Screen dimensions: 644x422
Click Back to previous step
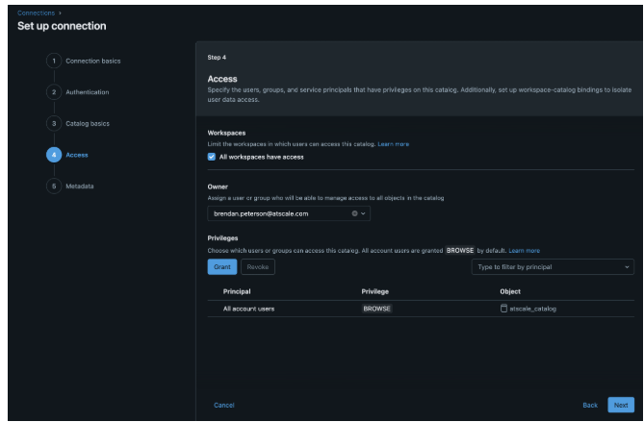[x=590, y=405]
